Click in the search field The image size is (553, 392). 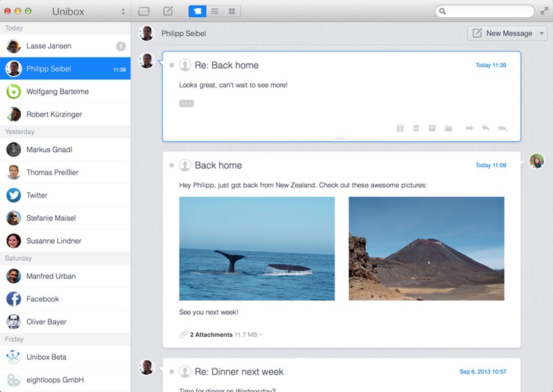488,11
